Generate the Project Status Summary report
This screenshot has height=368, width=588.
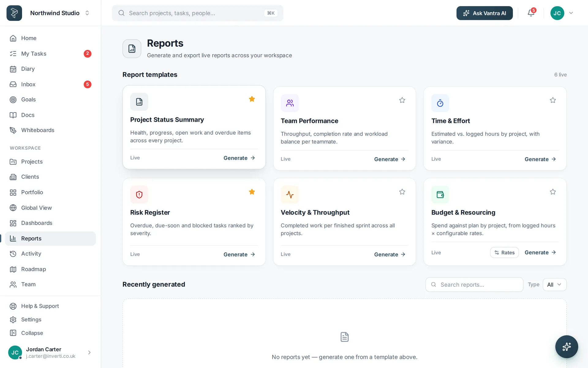[239, 158]
